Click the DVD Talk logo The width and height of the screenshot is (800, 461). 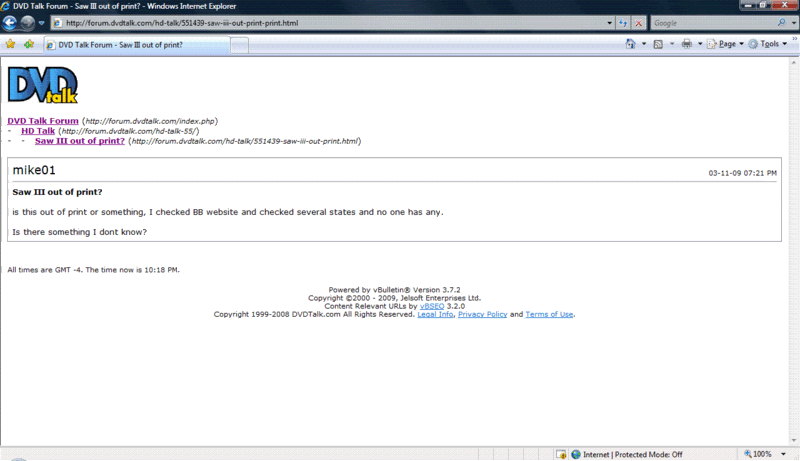click(x=43, y=85)
